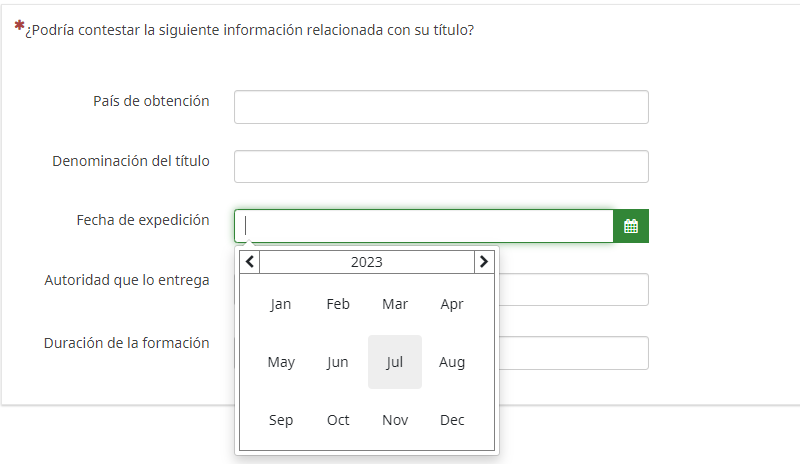800x464 pixels.
Task: Pick Aug in the calendar popup
Action: click(x=452, y=362)
